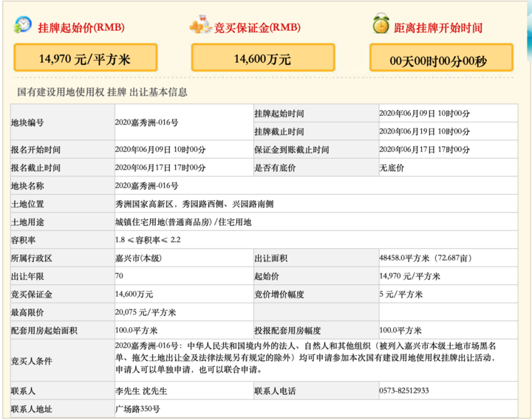The width and height of the screenshot is (532, 420).
Task: Click the 挂牌截止时间 value 2020年06月19日 10时00分
Action: (424, 131)
